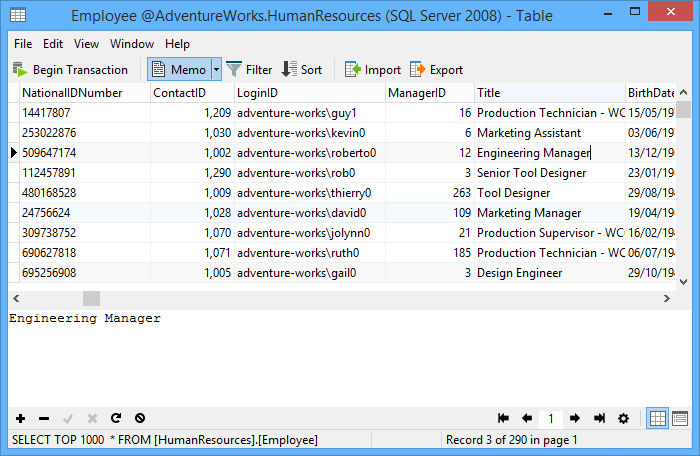Select the Marketing Manager title cell
700x456 pixels.
point(550,213)
